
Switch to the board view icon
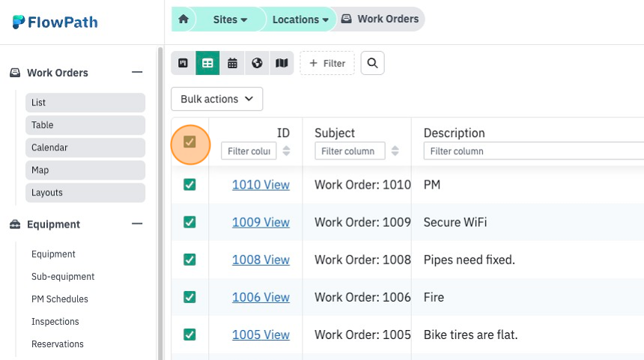(x=183, y=63)
